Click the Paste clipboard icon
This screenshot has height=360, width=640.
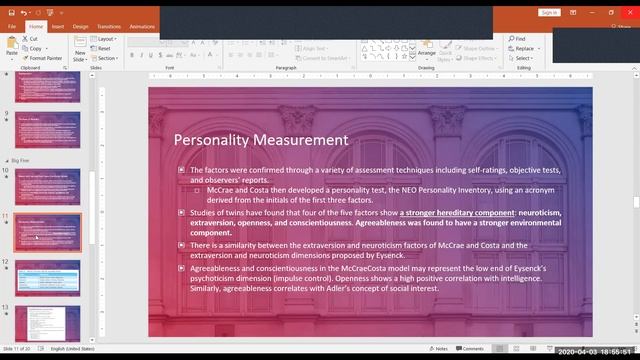pyautogui.click(x=12, y=42)
